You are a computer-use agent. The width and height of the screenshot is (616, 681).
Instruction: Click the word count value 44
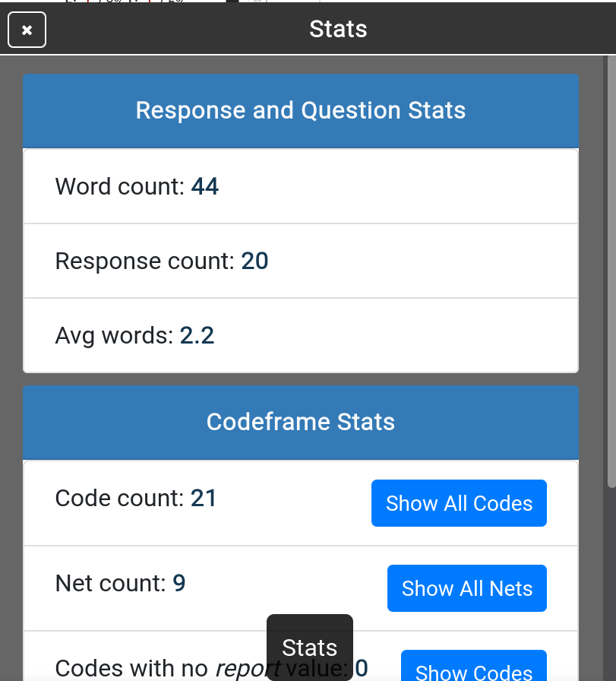tap(205, 186)
